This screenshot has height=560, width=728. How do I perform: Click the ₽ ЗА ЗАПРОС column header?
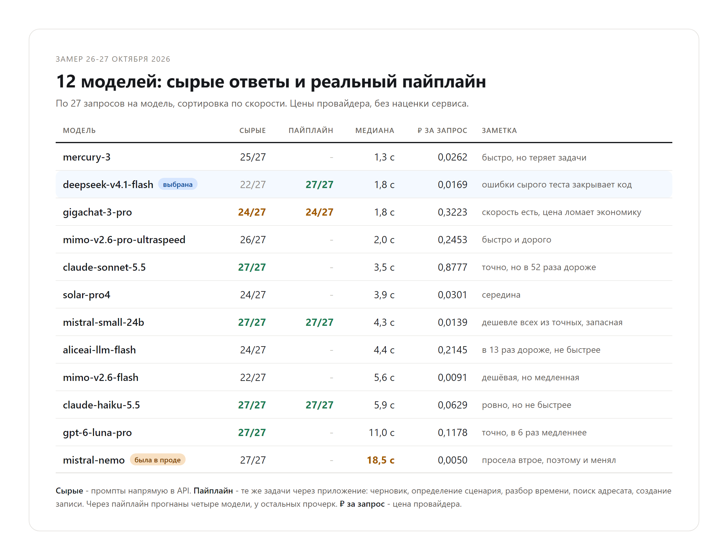tap(442, 130)
